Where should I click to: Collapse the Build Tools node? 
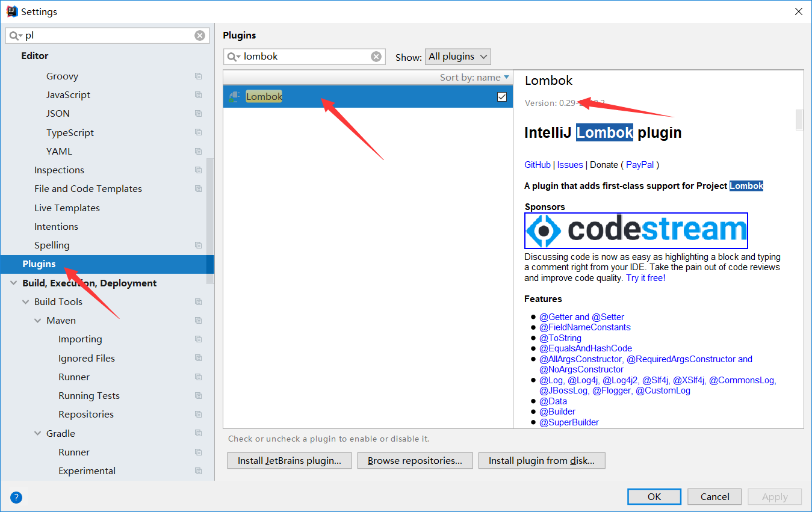click(x=26, y=302)
